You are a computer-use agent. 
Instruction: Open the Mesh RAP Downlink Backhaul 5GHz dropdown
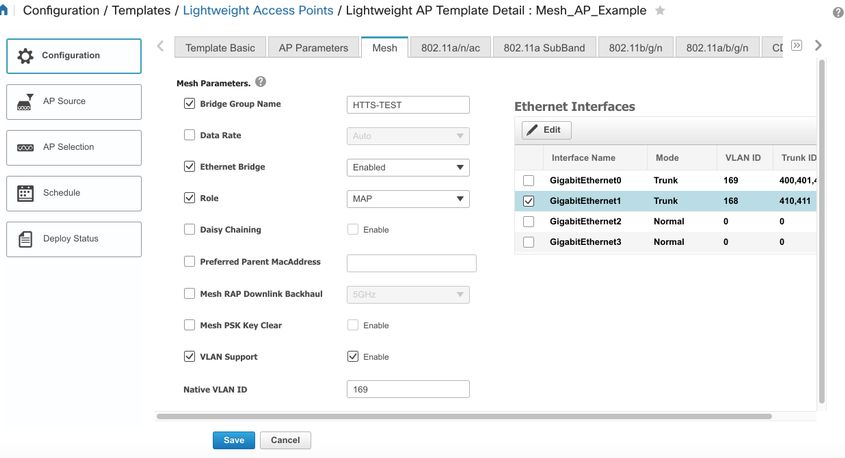(x=408, y=295)
